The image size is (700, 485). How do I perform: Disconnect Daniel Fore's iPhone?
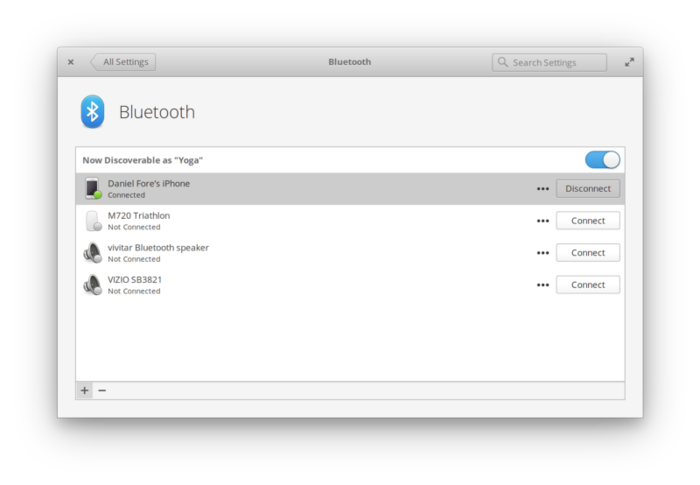(588, 188)
